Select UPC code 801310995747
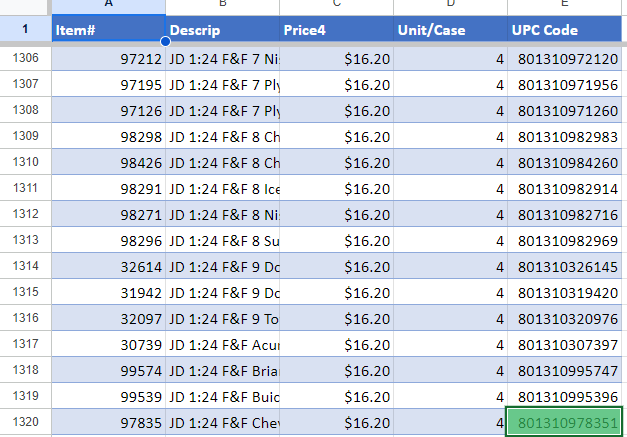 pyautogui.click(x=564, y=371)
